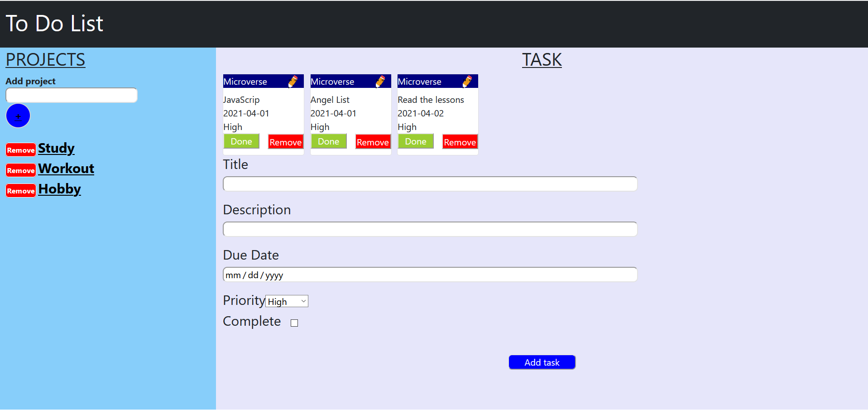
Task: Click the pencil edit icon on JavaScrip task
Action: [293, 82]
